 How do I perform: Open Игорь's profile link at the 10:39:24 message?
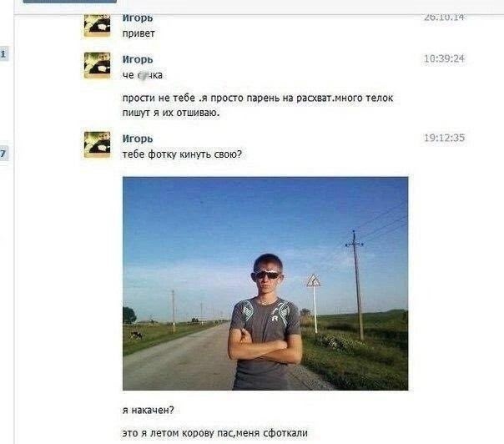pyautogui.click(x=138, y=59)
